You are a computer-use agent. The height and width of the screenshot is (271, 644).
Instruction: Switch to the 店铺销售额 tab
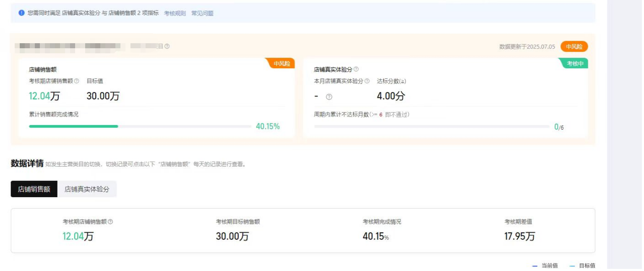click(x=34, y=189)
